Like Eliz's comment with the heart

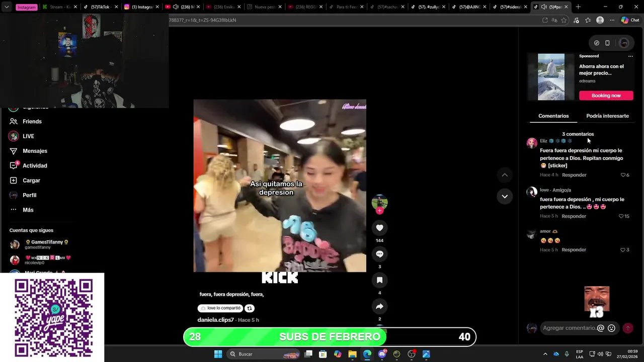coord(623,175)
